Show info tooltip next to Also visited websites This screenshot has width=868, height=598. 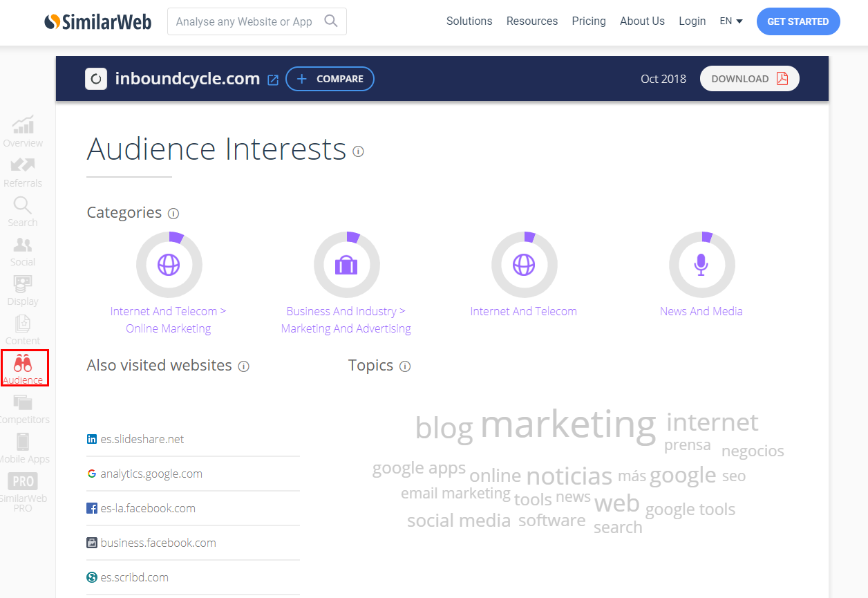(243, 366)
